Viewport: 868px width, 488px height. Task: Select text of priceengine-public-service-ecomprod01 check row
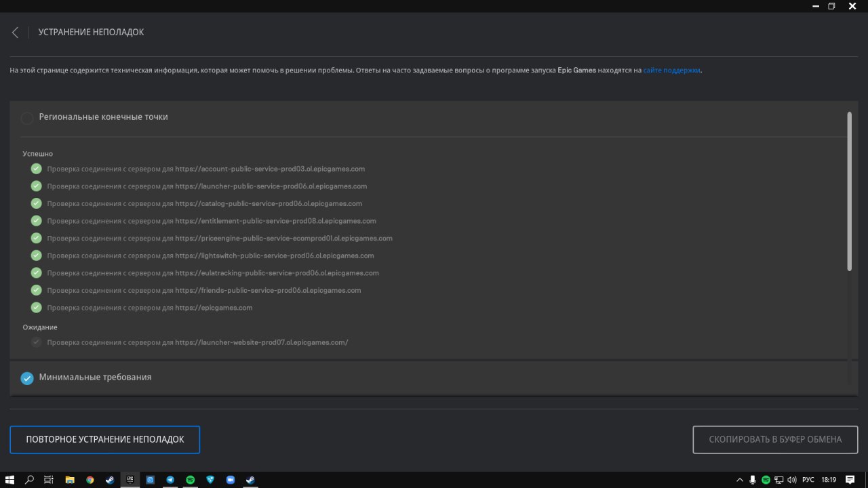click(x=220, y=238)
